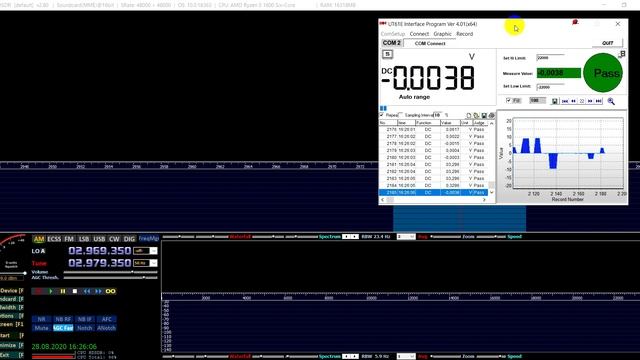Step graph forward one page
This screenshot has width=640, height=360.
[590, 101]
